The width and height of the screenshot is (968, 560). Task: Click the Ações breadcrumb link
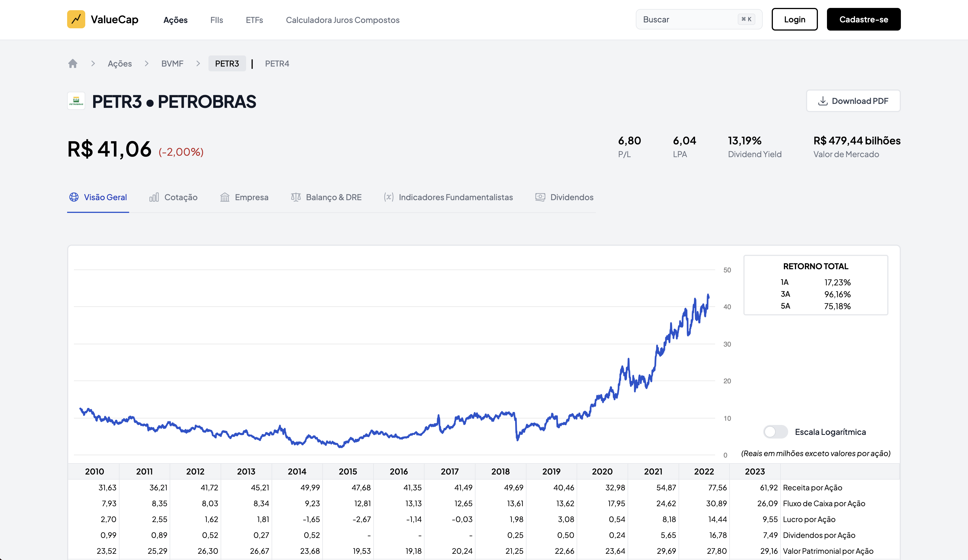click(120, 63)
